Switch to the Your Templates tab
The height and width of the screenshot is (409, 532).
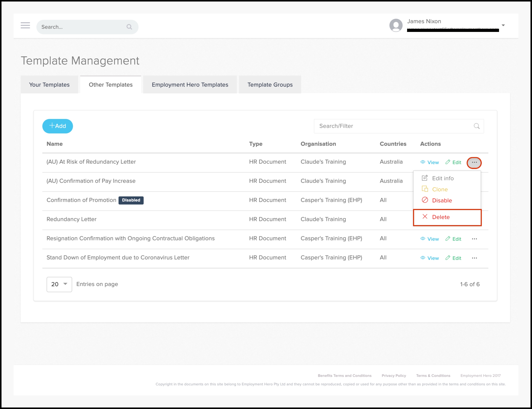coord(49,85)
